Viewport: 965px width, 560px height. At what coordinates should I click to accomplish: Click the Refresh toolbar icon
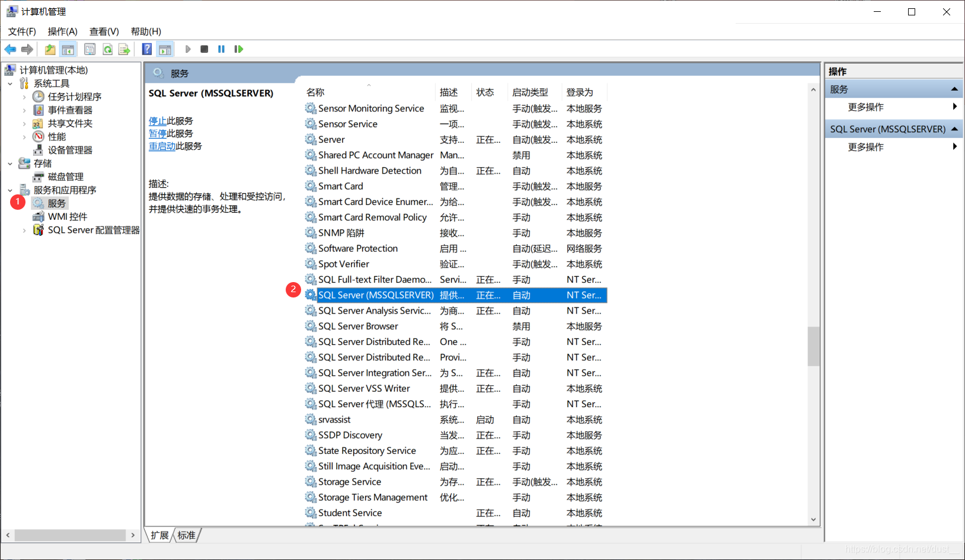(107, 49)
